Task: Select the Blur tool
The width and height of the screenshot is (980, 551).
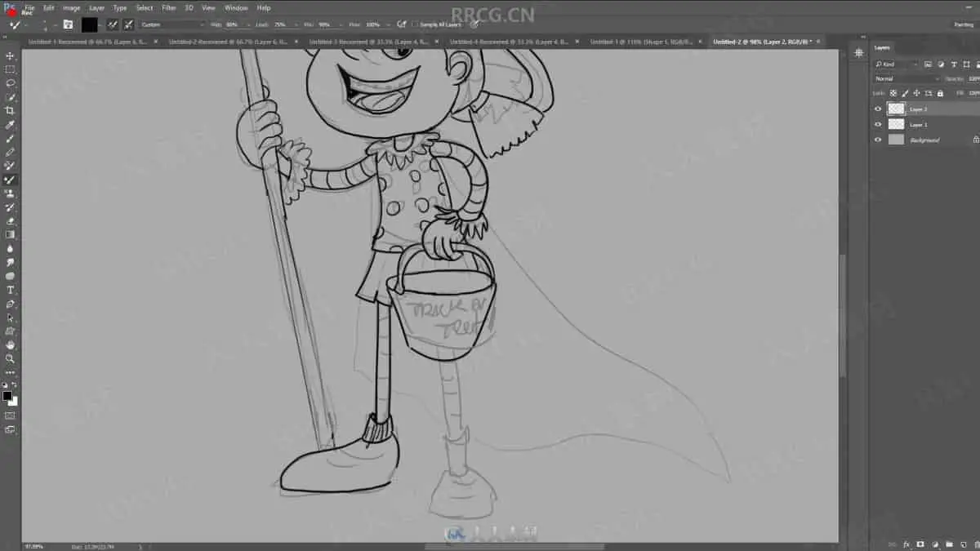Action: tap(10, 248)
